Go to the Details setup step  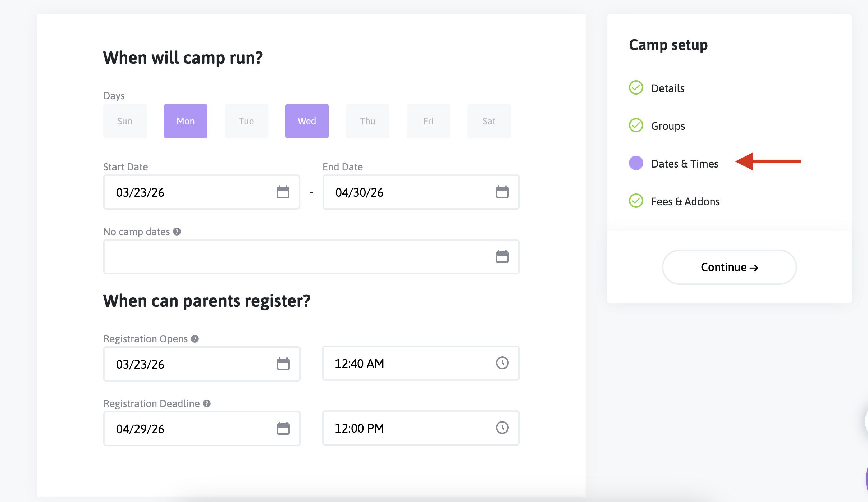(x=667, y=88)
